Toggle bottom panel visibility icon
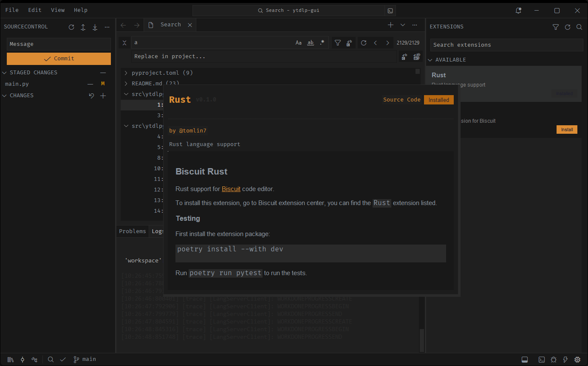The height and width of the screenshot is (366, 588). [525, 360]
